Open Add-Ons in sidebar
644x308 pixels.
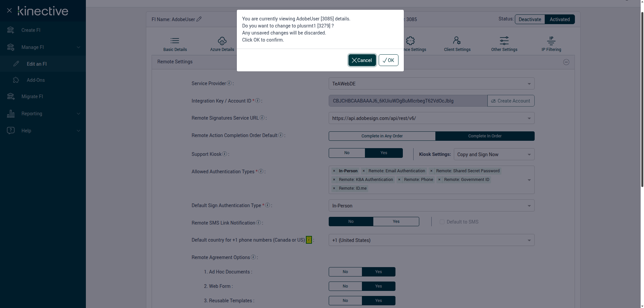coord(43,80)
